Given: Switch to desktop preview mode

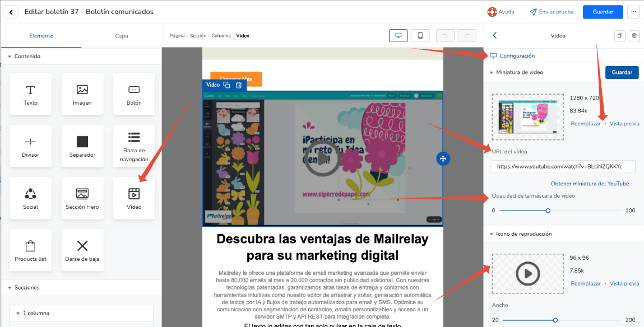Looking at the screenshot, I should 399,36.
